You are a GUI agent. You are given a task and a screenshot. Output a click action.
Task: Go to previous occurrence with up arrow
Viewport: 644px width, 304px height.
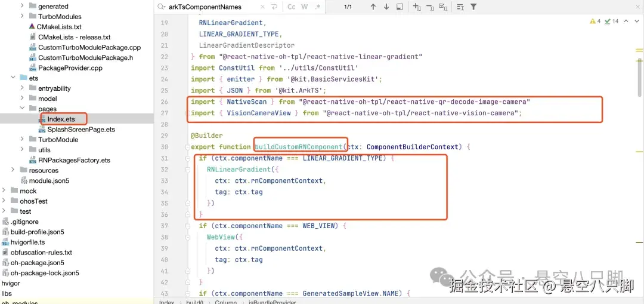373,7
